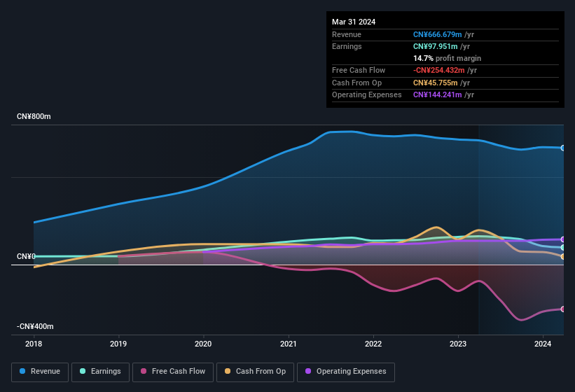Image resolution: width=575 pixels, height=392 pixels.
Task: Toggle the Earnings legend button
Action: point(100,372)
